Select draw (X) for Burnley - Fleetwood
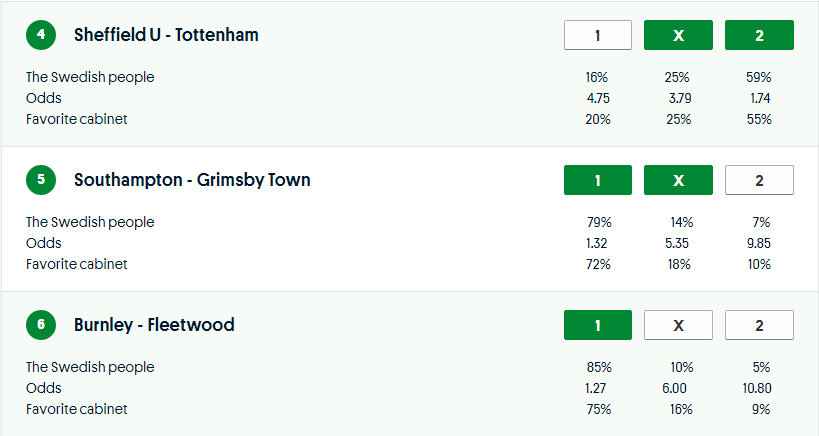Screen dimensions: 819x436 (x=678, y=326)
